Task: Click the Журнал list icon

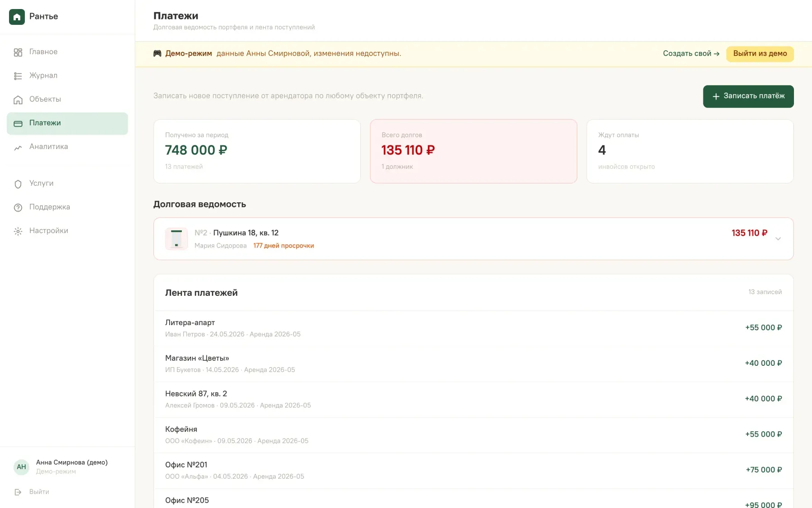Action: [18, 76]
